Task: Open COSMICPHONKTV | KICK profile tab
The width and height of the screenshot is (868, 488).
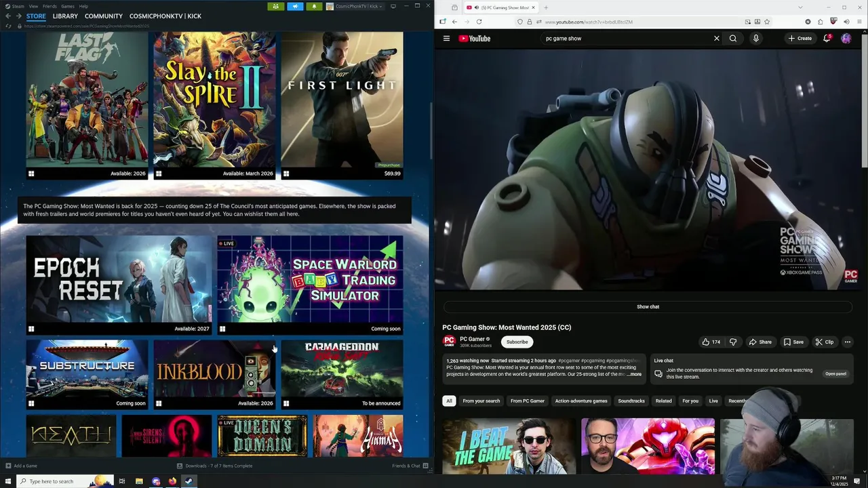Action: tap(165, 16)
